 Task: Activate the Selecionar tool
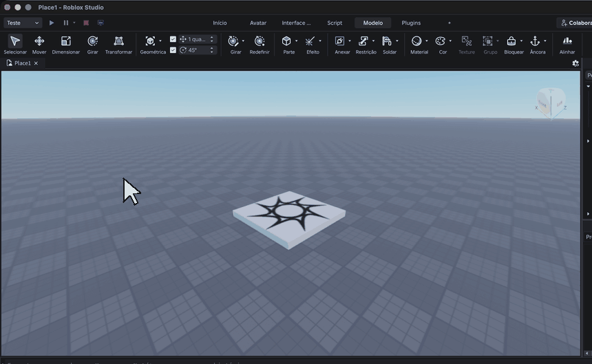(x=15, y=45)
